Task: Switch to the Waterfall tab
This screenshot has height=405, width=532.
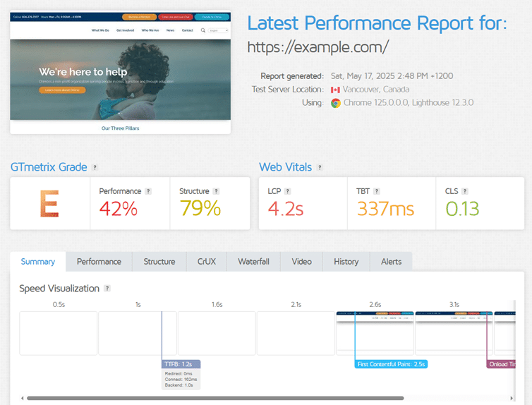Action: click(253, 262)
